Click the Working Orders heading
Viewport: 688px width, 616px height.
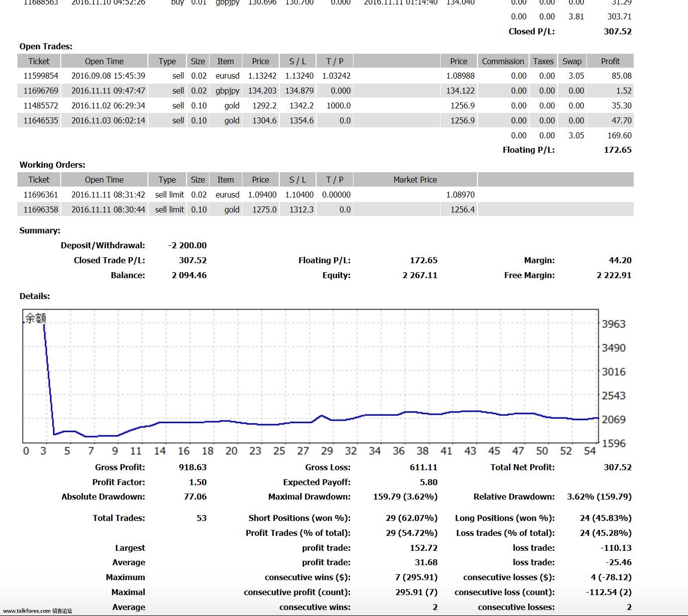52,165
